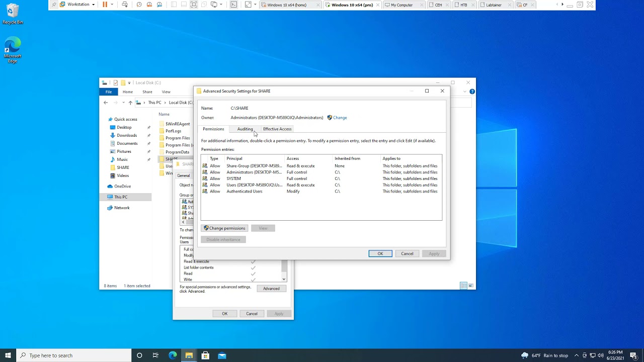The height and width of the screenshot is (362, 644).
Task: Click the volume speaker tray icon
Action: (601, 355)
